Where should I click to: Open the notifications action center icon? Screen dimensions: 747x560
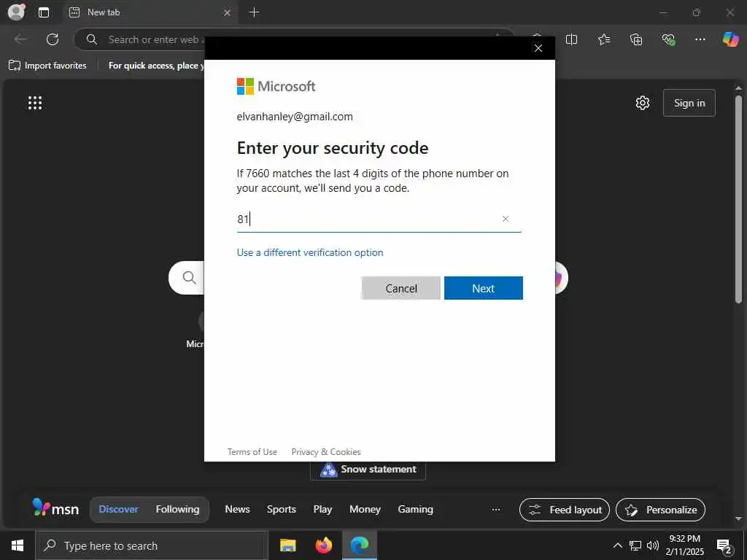724,547
